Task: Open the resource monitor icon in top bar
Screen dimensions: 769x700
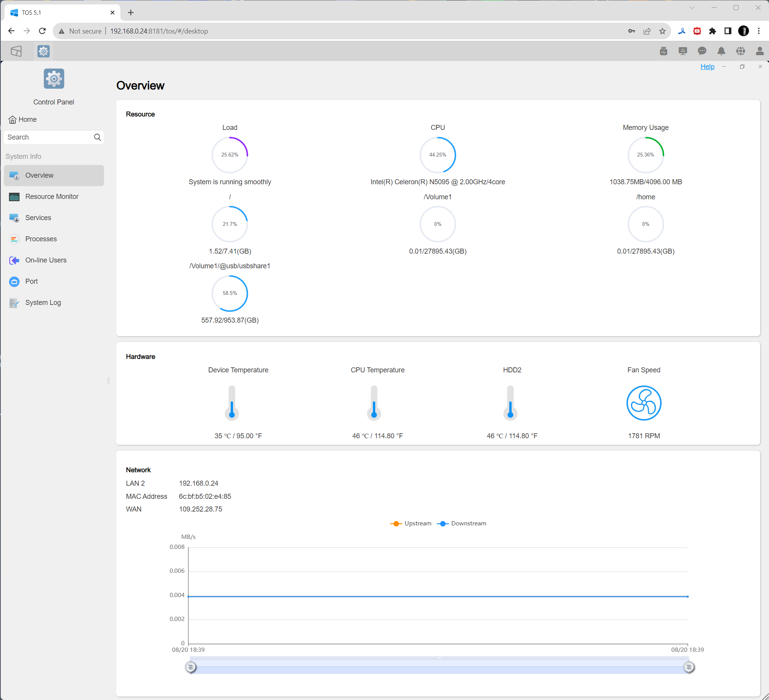Action: (x=683, y=51)
